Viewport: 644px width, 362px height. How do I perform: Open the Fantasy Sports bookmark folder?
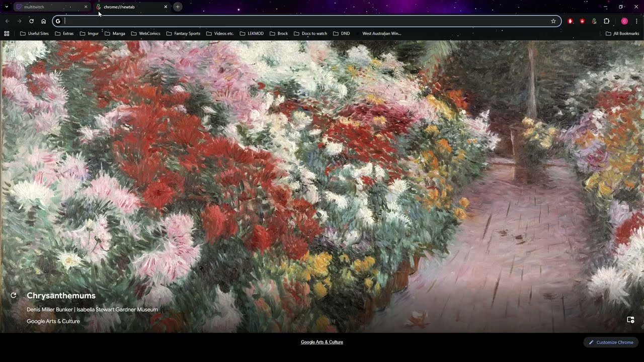[x=183, y=34]
